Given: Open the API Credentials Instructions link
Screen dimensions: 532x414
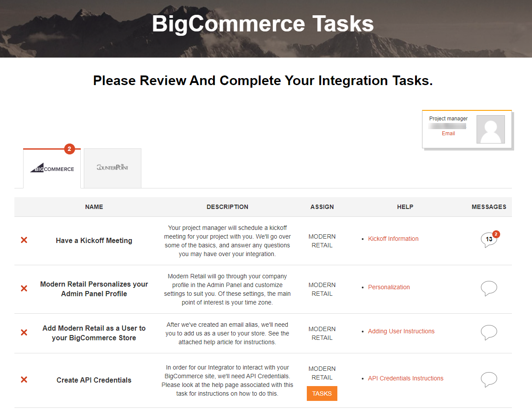Looking at the screenshot, I should 405,378.
